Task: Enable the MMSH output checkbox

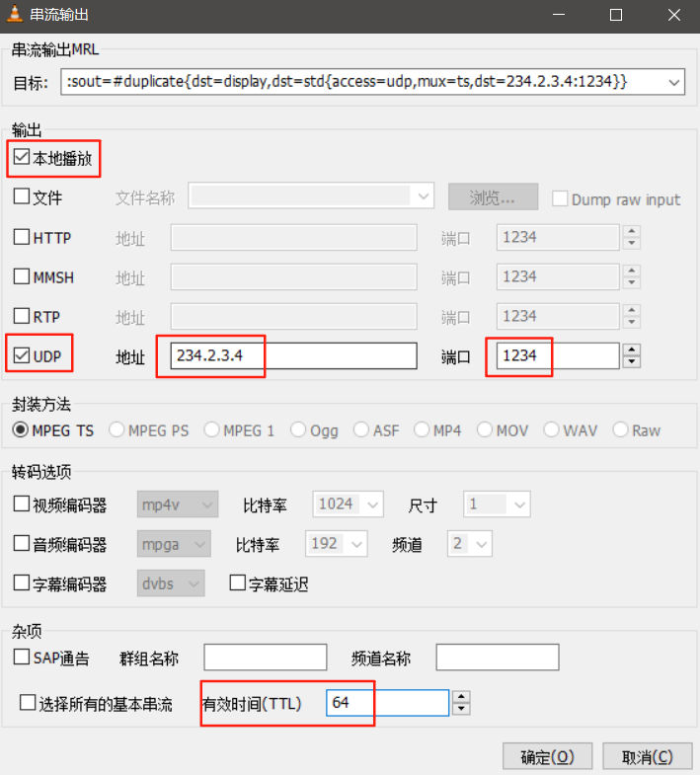Action: (x=22, y=275)
